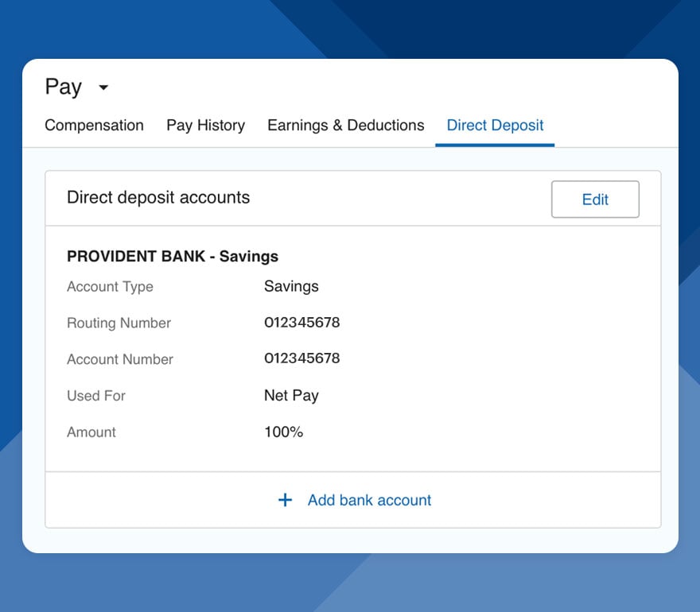The width and height of the screenshot is (700, 612).
Task: Click the account number value
Action: [x=302, y=358]
